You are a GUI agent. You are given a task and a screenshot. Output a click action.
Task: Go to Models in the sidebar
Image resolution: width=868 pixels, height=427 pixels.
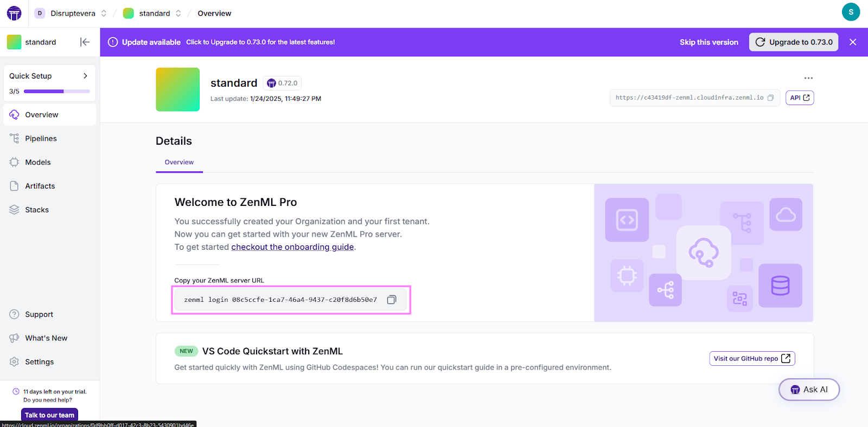tap(37, 163)
